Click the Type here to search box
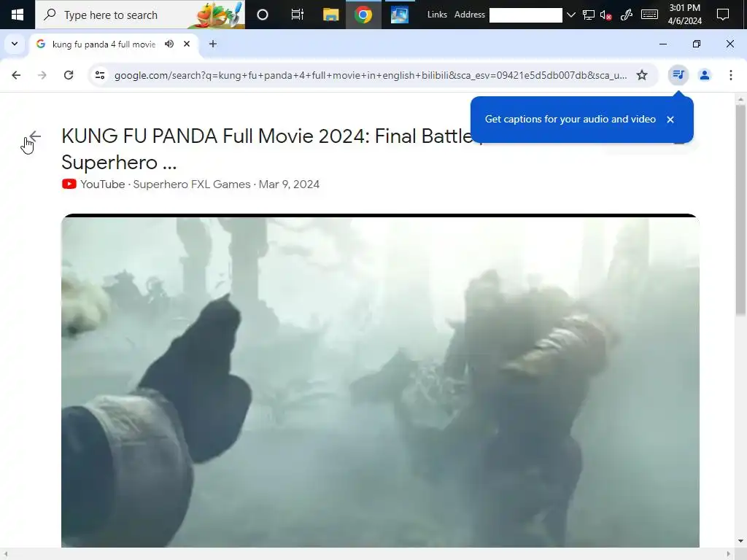Viewport: 747px width, 560px height. point(140,15)
